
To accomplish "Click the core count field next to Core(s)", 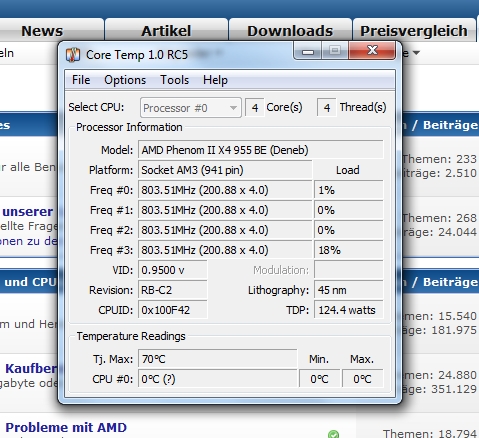I will tap(255, 107).
